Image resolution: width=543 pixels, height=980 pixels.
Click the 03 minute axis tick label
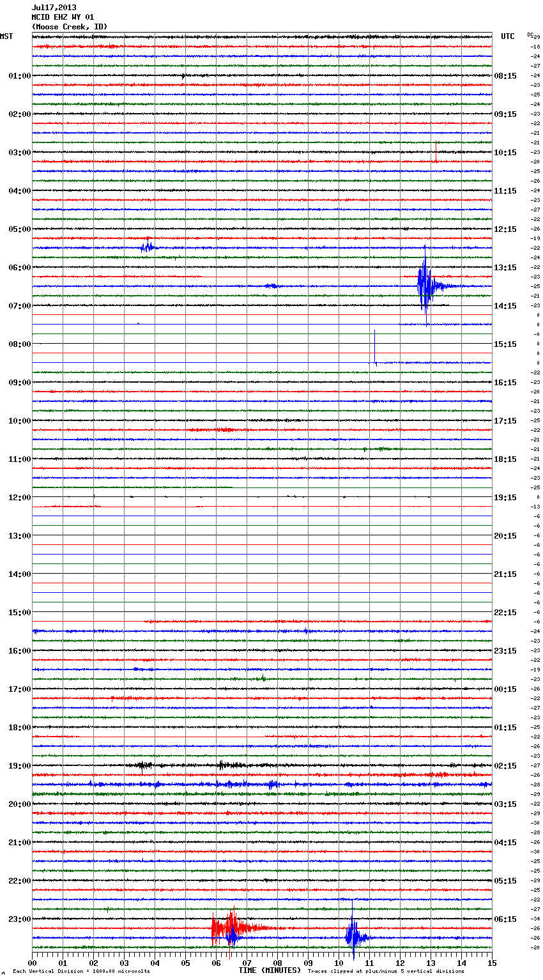coord(125,963)
